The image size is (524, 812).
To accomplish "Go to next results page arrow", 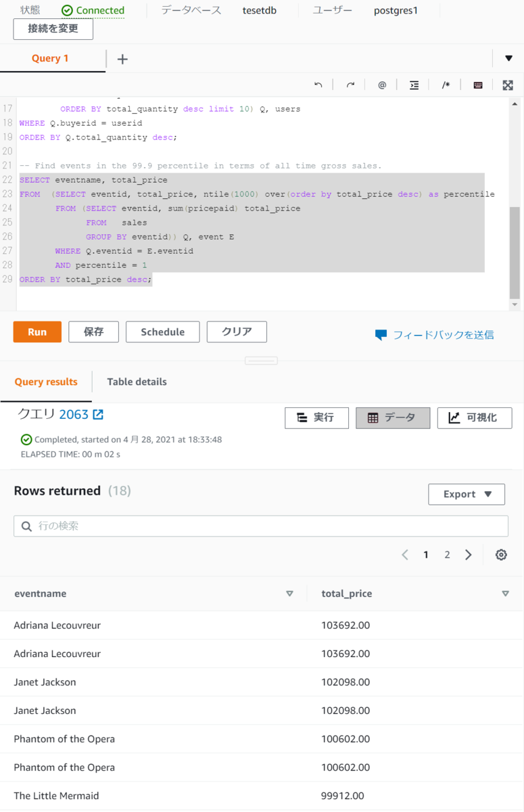I will coord(469,555).
